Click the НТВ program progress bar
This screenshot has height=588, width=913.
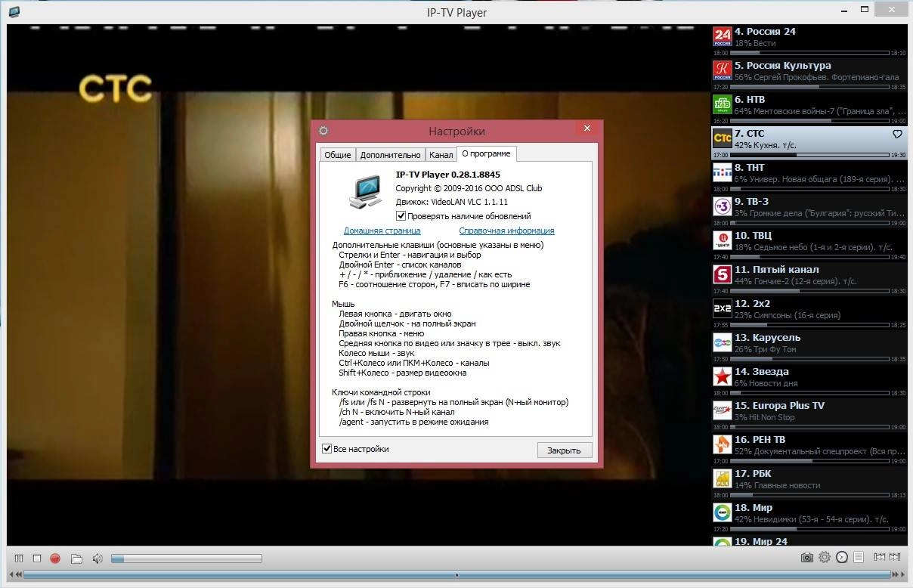coord(810,121)
